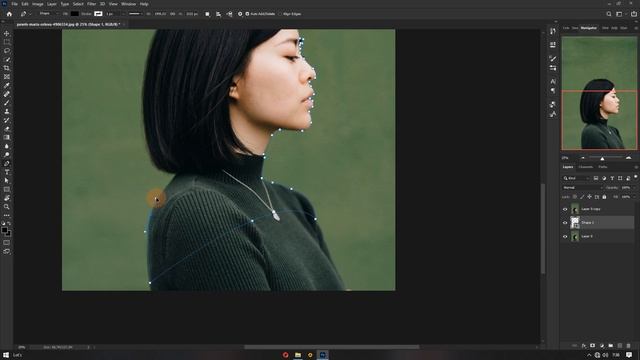Open the Path alignment options
This screenshot has width=640, height=360.
[x=218, y=14]
